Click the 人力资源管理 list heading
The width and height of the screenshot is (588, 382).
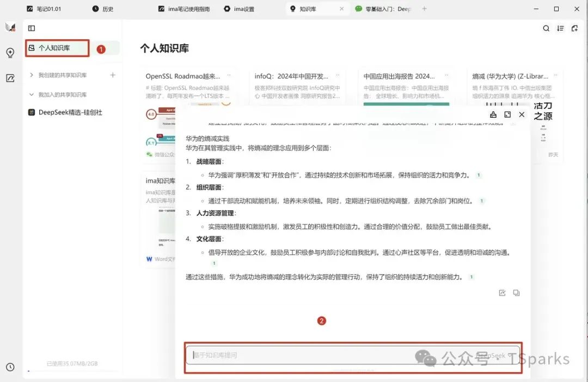(215, 213)
